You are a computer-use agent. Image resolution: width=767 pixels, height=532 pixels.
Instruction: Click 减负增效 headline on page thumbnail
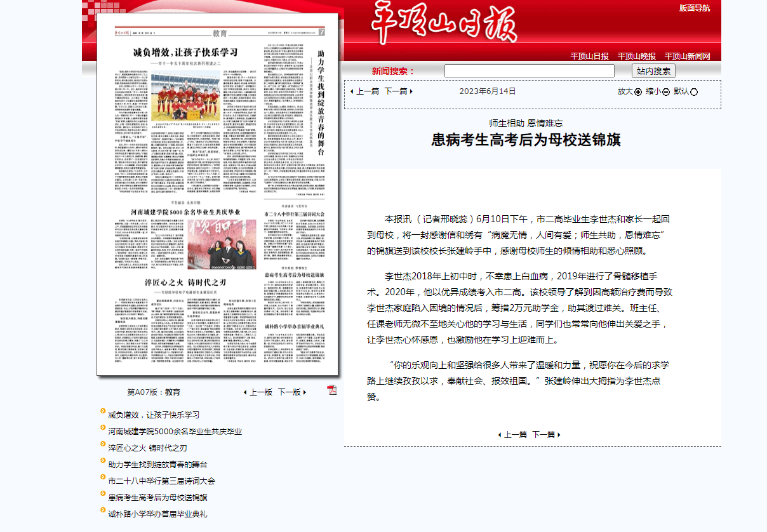pos(185,52)
